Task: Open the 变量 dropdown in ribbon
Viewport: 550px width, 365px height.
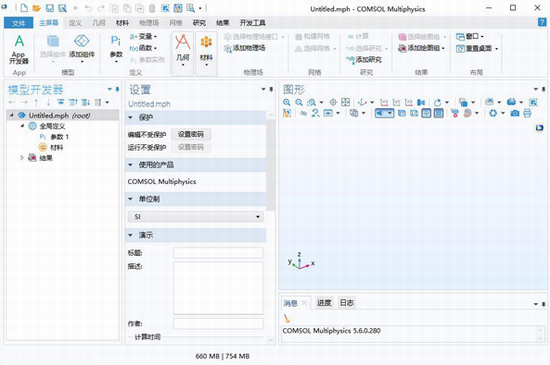Action: click(x=143, y=36)
